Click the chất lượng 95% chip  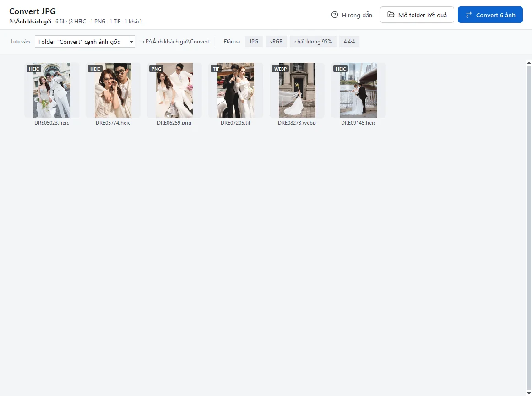313,41
